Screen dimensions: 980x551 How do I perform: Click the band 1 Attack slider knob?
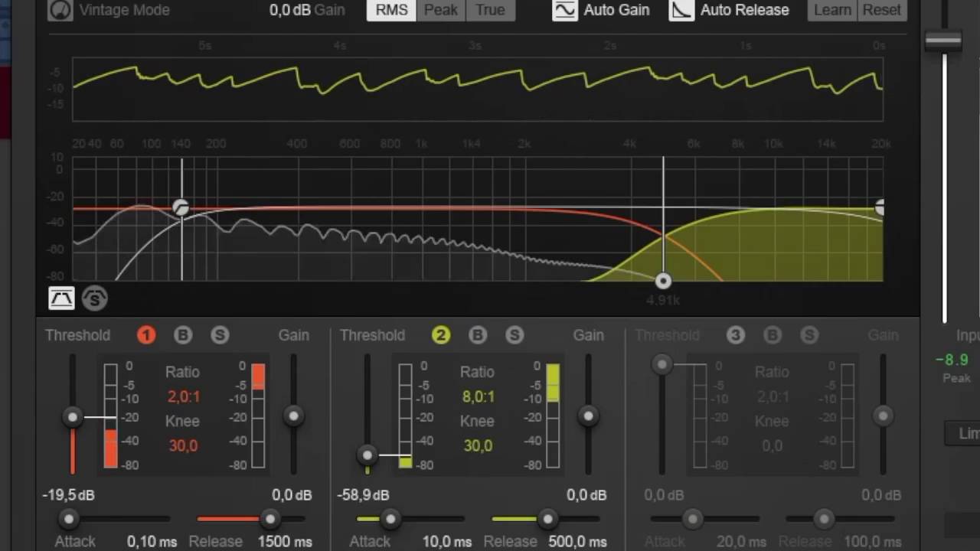point(69,520)
